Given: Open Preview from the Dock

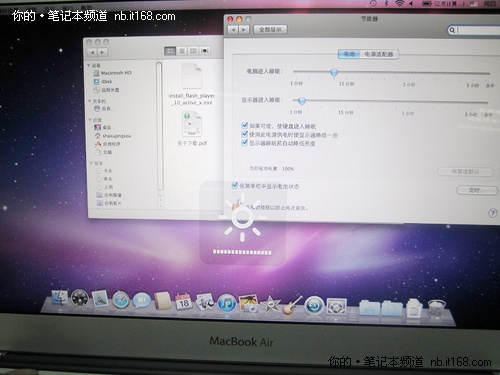Looking at the screenshot, I should [205, 303].
